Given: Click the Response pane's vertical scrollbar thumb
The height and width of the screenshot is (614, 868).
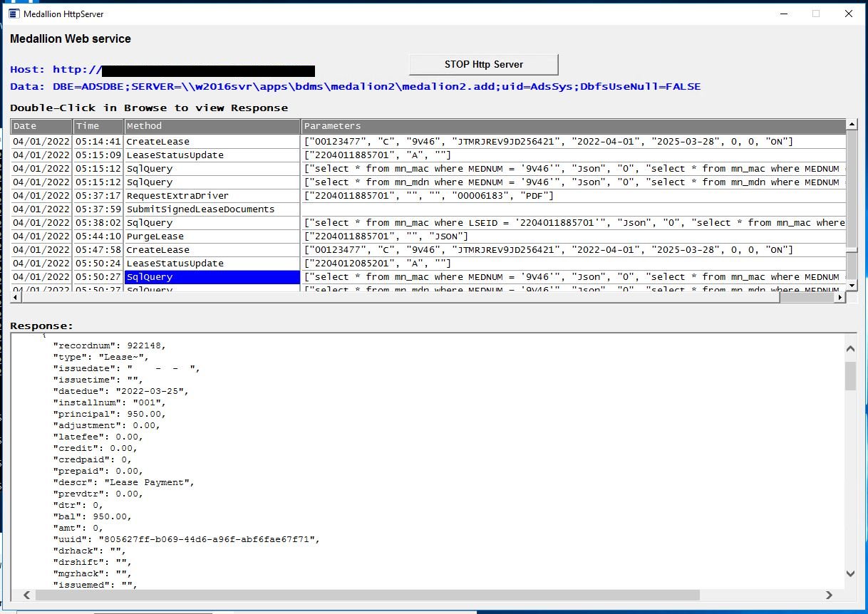Looking at the screenshot, I should pyautogui.click(x=850, y=376).
